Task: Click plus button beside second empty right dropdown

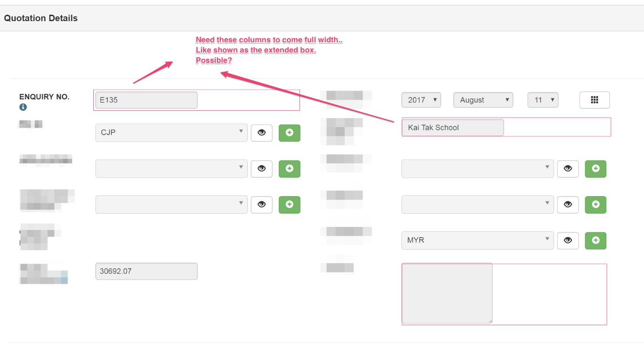Action: click(595, 204)
